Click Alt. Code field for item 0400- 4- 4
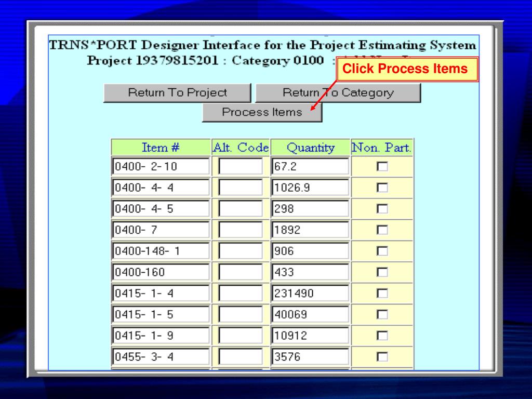This screenshot has width=532, height=399. (x=241, y=187)
